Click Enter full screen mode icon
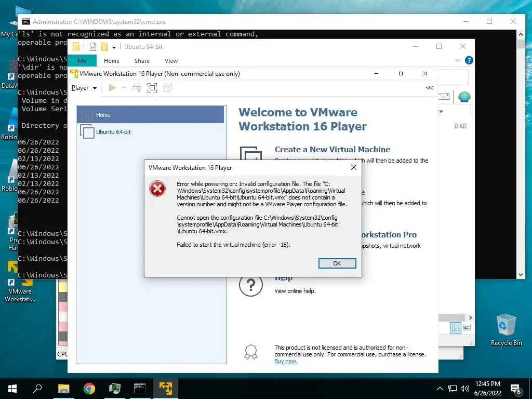This screenshot has width=532, height=399. (152, 88)
